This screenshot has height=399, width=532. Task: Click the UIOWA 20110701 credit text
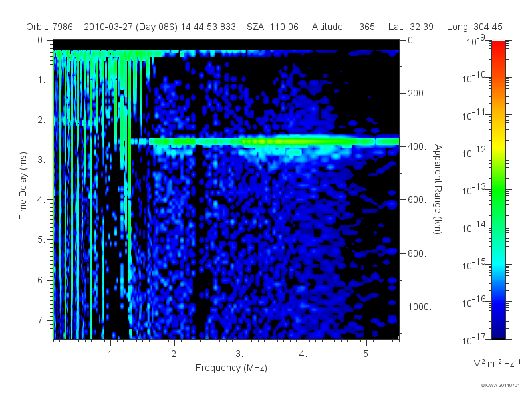[501, 386]
